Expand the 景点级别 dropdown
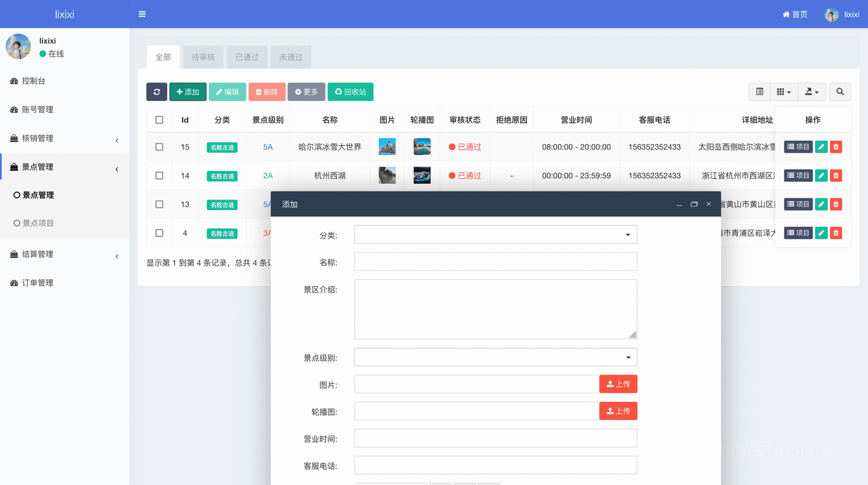This screenshot has height=485, width=868. coord(495,357)
